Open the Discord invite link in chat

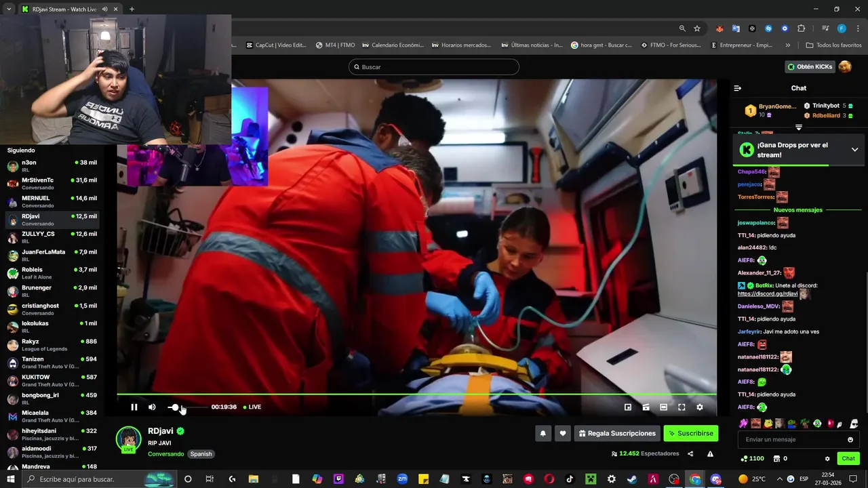tap(767, 293)
